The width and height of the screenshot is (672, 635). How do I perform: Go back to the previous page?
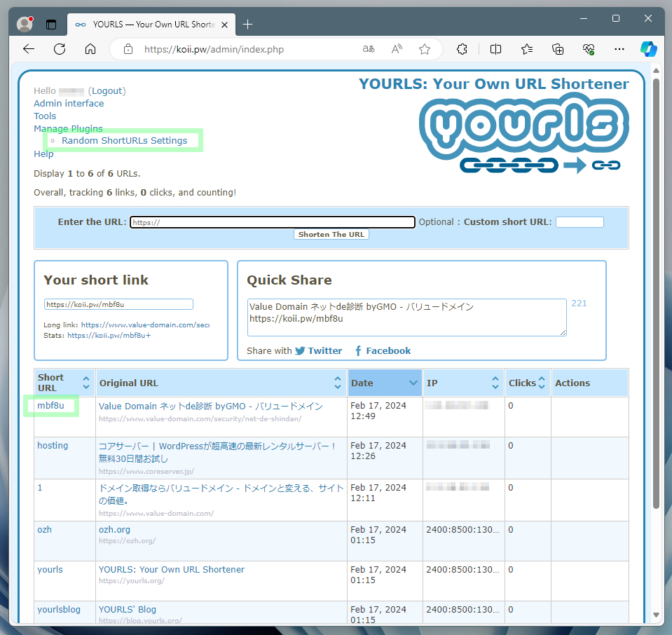click(29, 49)
